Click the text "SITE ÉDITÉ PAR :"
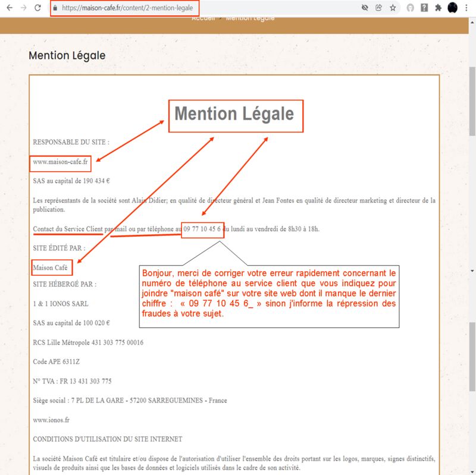Image resolution: width=476 pixels, height=475 pixels. click(x=59, y=248)
